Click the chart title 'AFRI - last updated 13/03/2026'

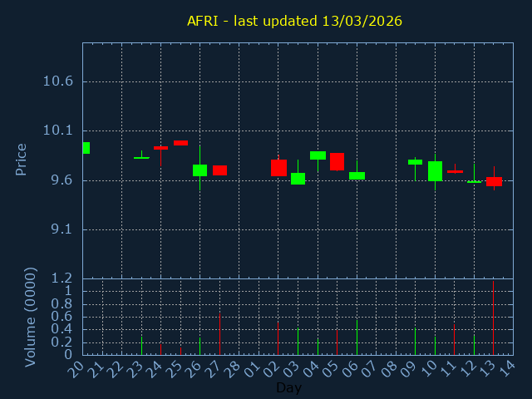coord(294,21)
